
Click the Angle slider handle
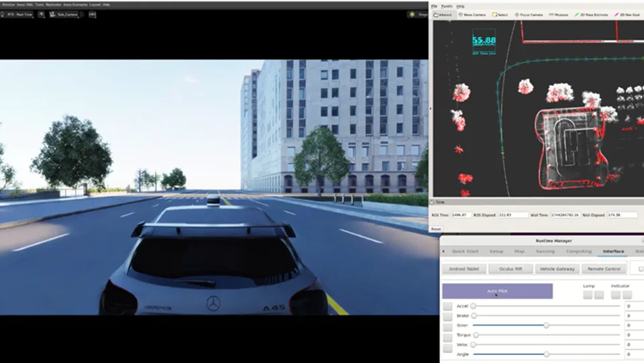coord(546,354)
